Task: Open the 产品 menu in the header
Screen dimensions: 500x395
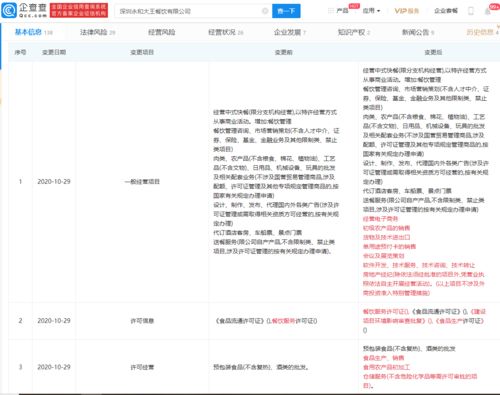Action: pyautogui.click(x=342, y=11)
